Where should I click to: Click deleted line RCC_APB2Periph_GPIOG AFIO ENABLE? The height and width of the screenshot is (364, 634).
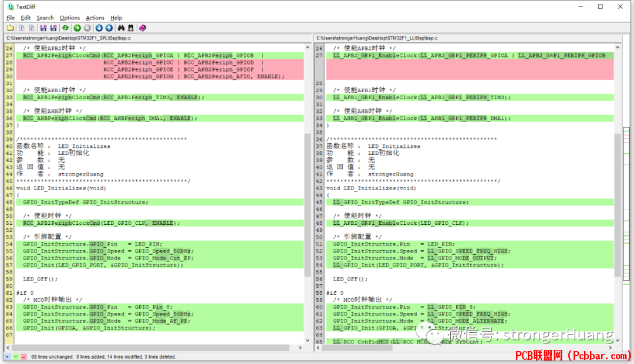160,76
